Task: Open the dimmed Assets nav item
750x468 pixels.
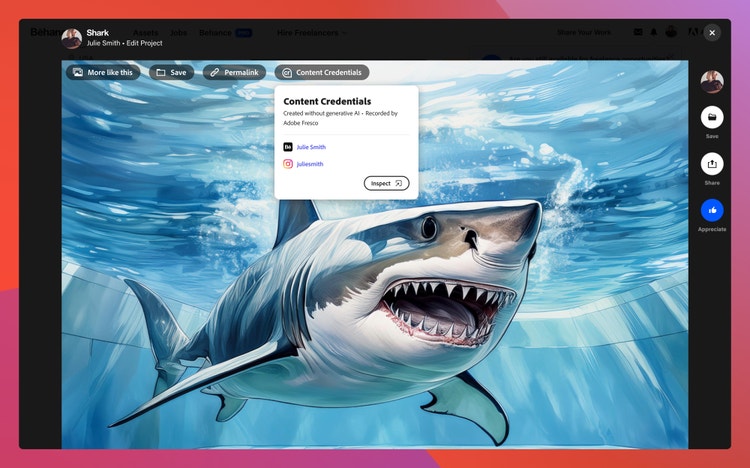Action: coord(145,33)
